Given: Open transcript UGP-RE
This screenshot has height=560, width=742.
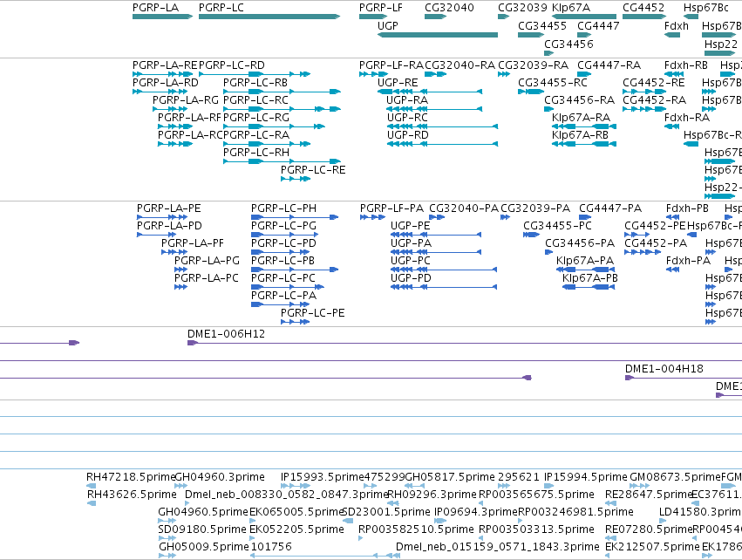Looking at the screenshot, I should [x=398, y=82].
